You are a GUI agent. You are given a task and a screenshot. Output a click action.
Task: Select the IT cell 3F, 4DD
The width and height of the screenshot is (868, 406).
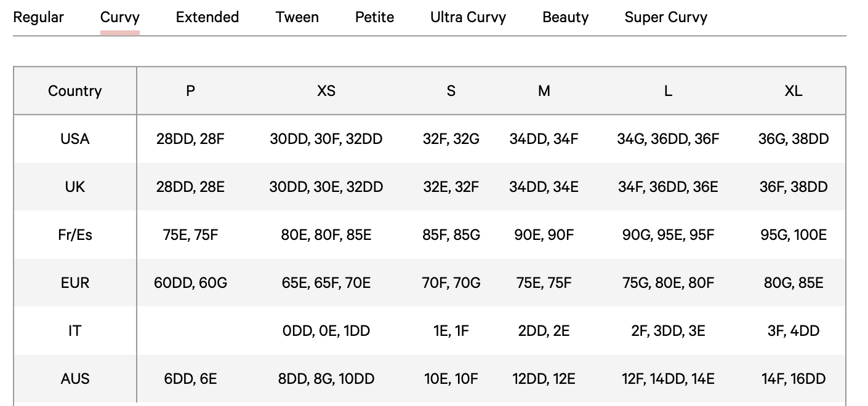click(x=794, y=331)
